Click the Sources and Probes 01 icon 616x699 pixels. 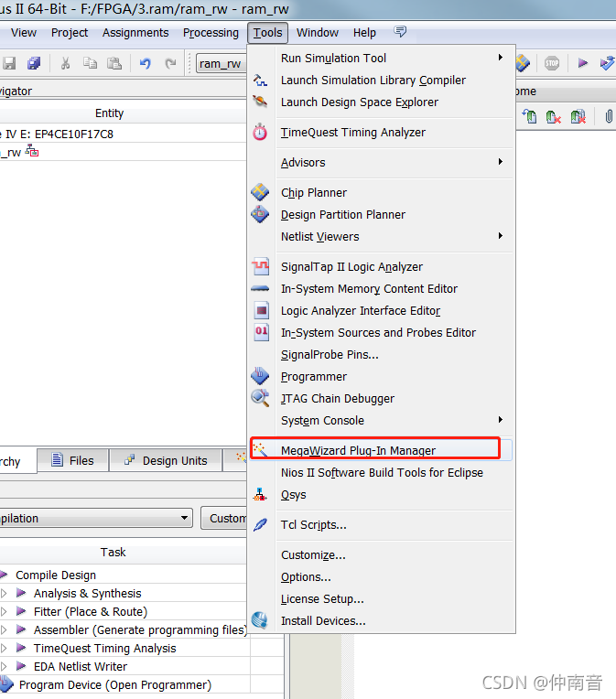[262, 332]
